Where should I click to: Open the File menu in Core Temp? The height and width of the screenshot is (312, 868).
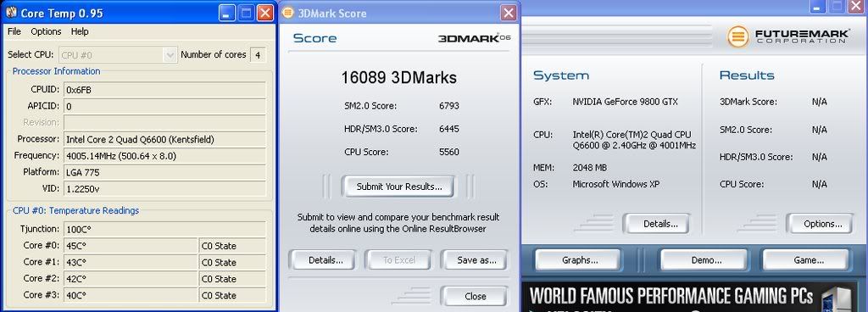click(14, 31)
